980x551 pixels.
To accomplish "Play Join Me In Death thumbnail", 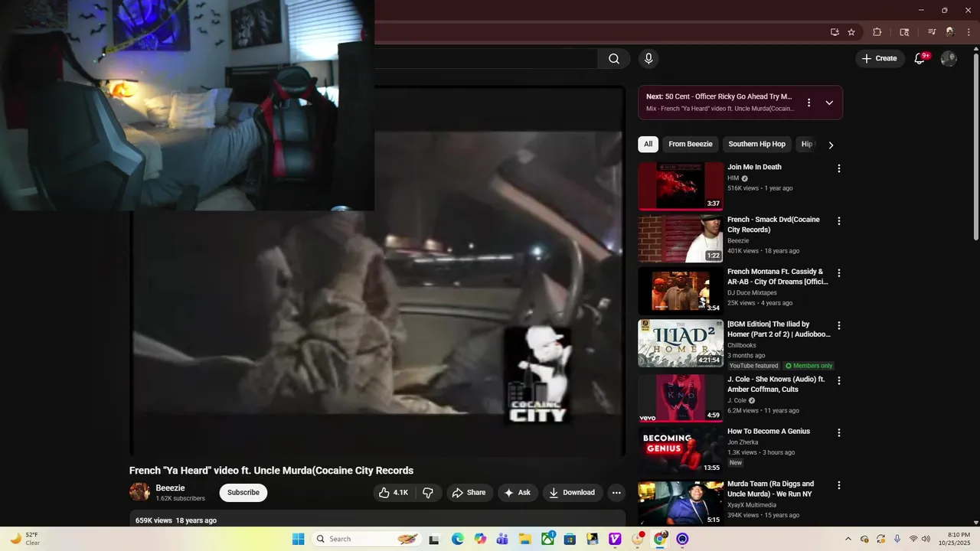I will [681, 186].
